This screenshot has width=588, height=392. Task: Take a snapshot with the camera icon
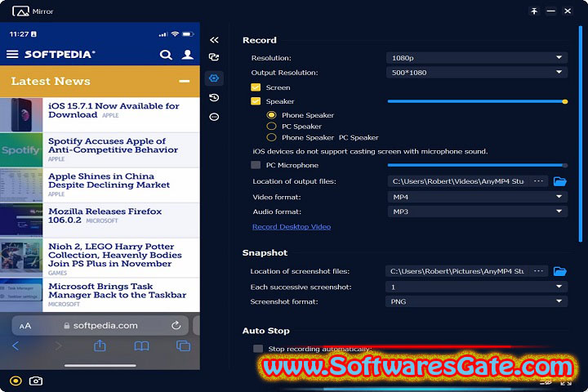(x=36, y=381)
